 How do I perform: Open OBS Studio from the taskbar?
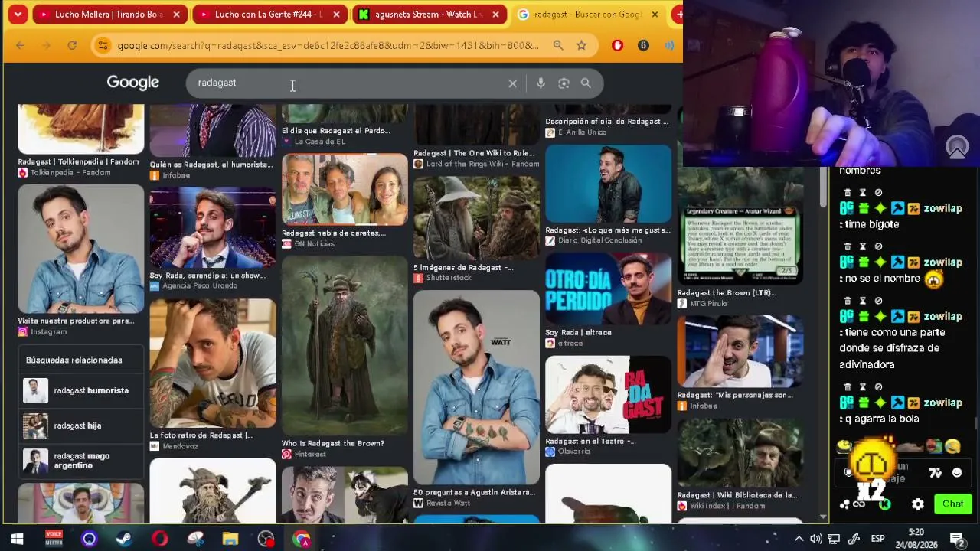tap(266, 539)
